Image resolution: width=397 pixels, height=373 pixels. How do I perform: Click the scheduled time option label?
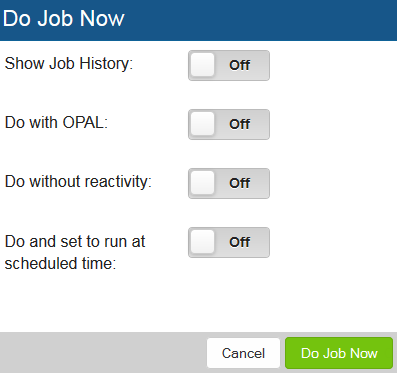[x=75, y=252]
